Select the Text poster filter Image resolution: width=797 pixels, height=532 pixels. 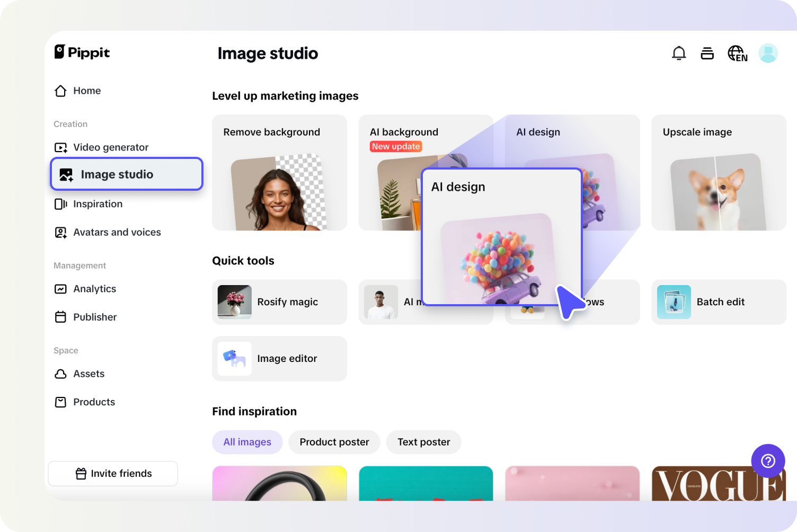[x=423, y=442]
